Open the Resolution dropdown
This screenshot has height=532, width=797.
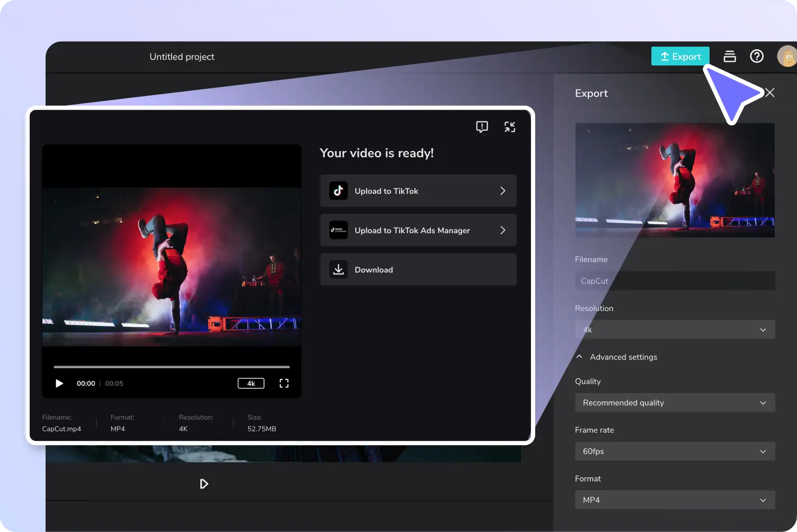coord(675,330)
